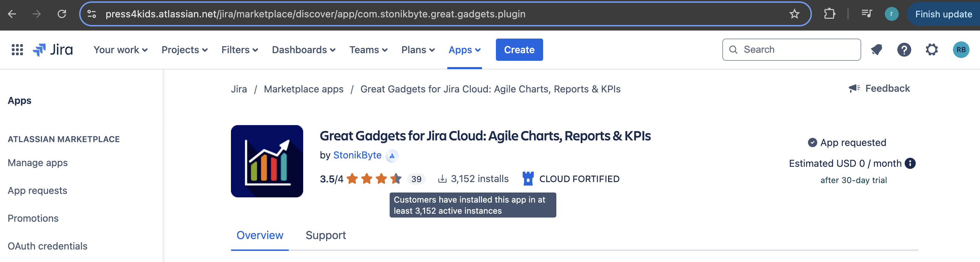Screen dimensions: 980x262
Task: Expand the Projects dropdown
Action: click(x=184, y=50)
